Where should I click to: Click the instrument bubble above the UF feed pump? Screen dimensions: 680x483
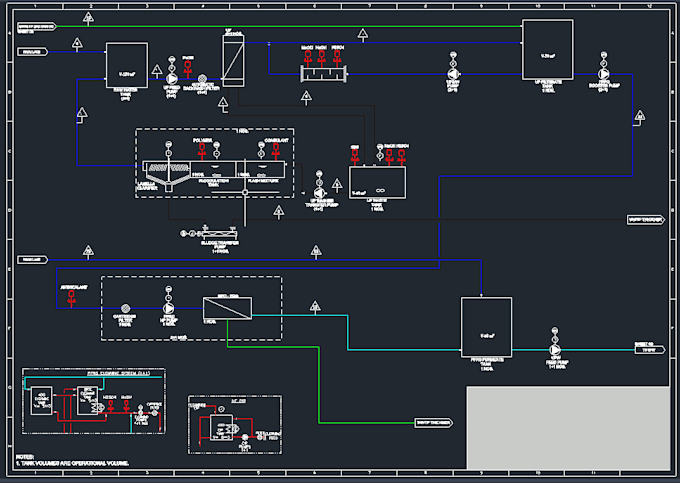pos(172,59)
